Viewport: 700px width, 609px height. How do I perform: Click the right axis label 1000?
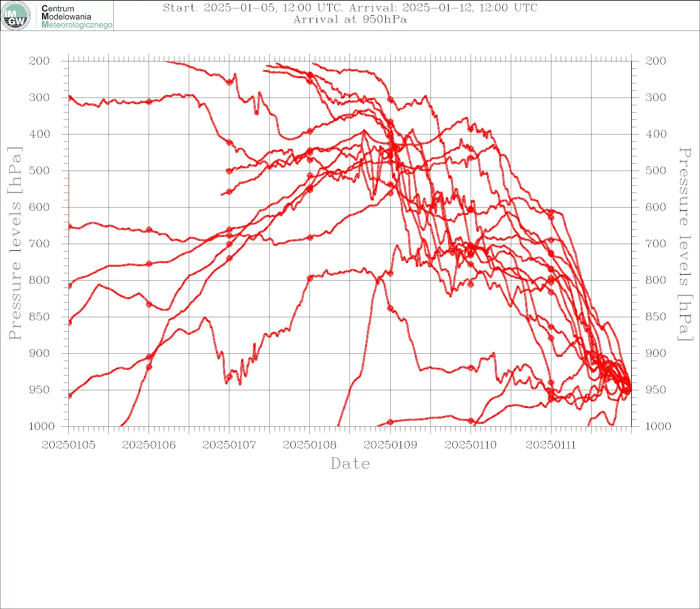click(x=658, y=426)
